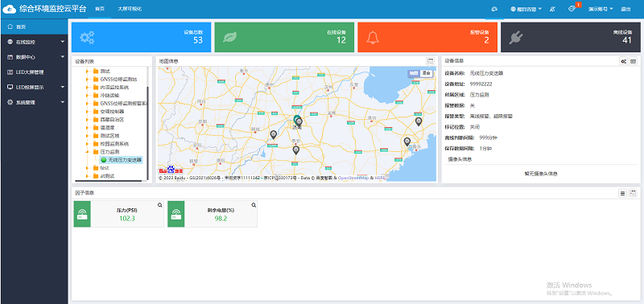Click the magnifier icon on 压力(PSI) card
Image resolution: width=644 pixels, height=304 pixels.
(159, 205)
